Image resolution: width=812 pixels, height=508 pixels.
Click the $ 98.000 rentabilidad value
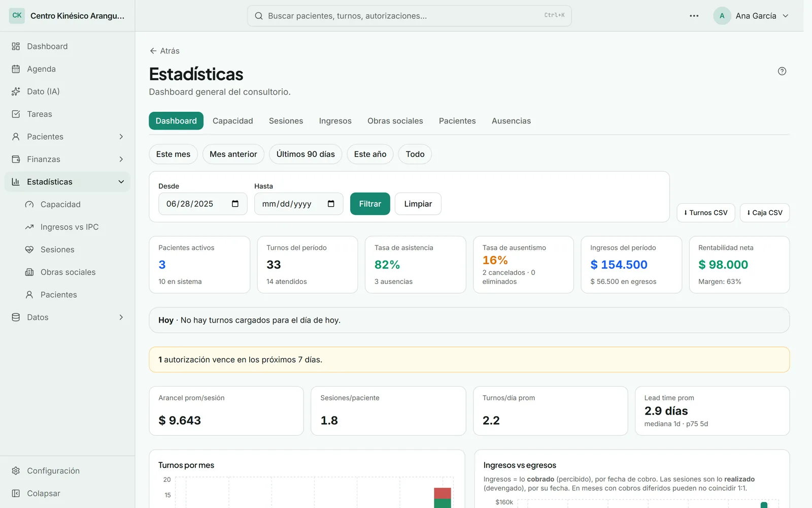coord(723,265)
